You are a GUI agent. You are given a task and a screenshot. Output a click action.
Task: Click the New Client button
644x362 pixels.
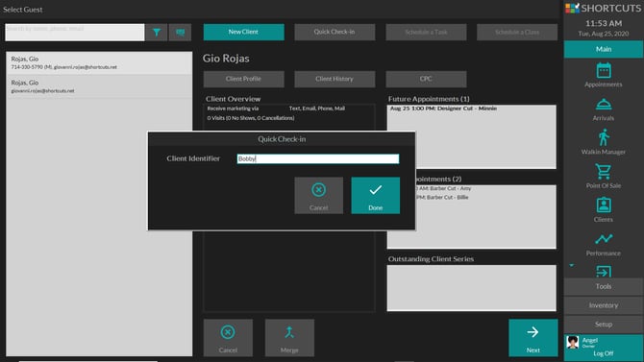(243, 32)
